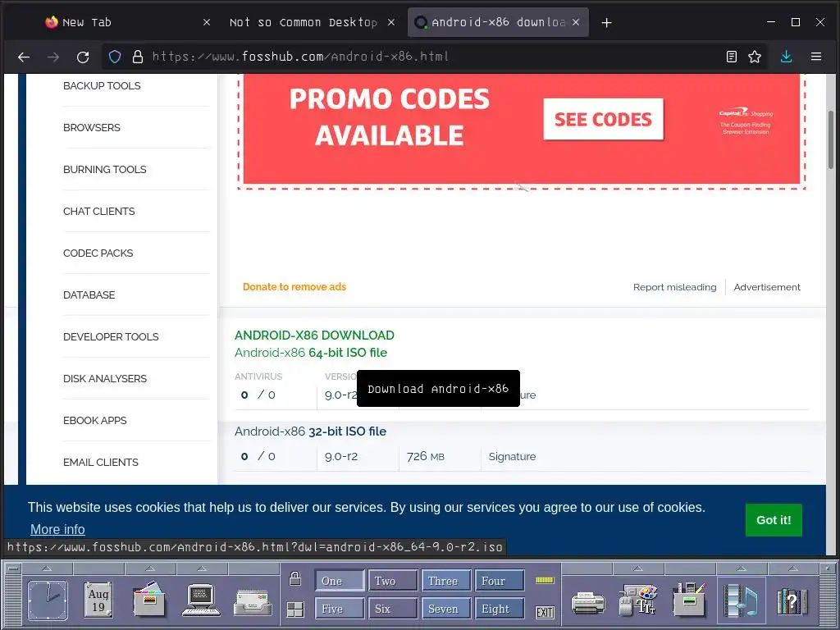Click the busy indicator light icon

pos(545,580)
